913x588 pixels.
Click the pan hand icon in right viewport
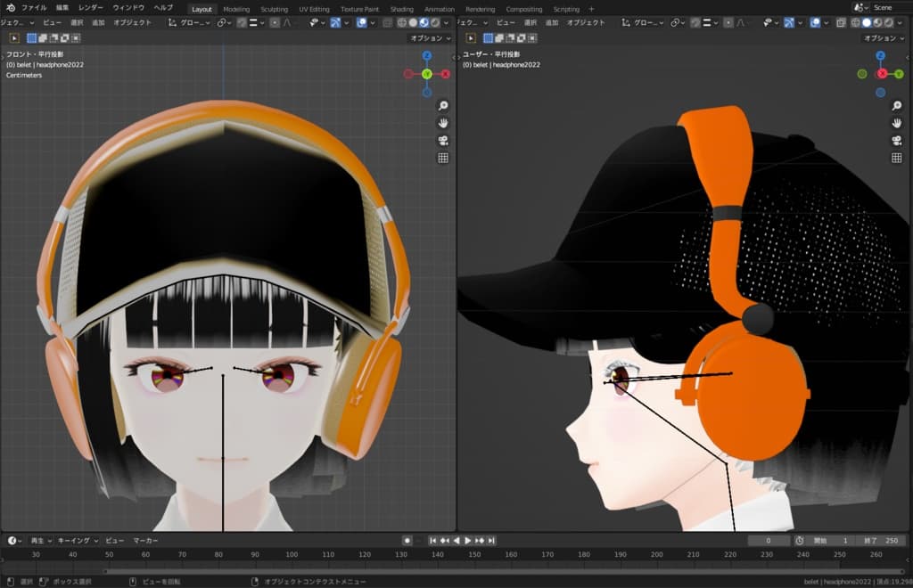897,122
